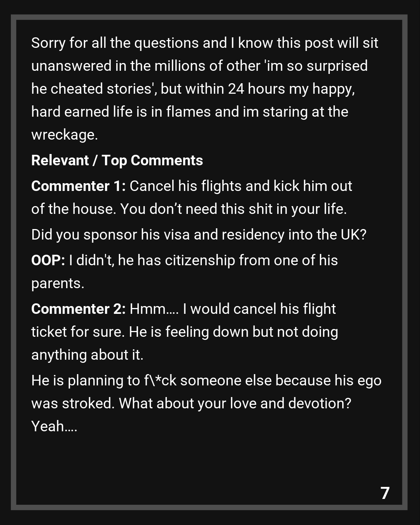Click the word "wreckage." in the first paragraph
Viewport: 420px width, 525px height.
[x=65, y=135]
